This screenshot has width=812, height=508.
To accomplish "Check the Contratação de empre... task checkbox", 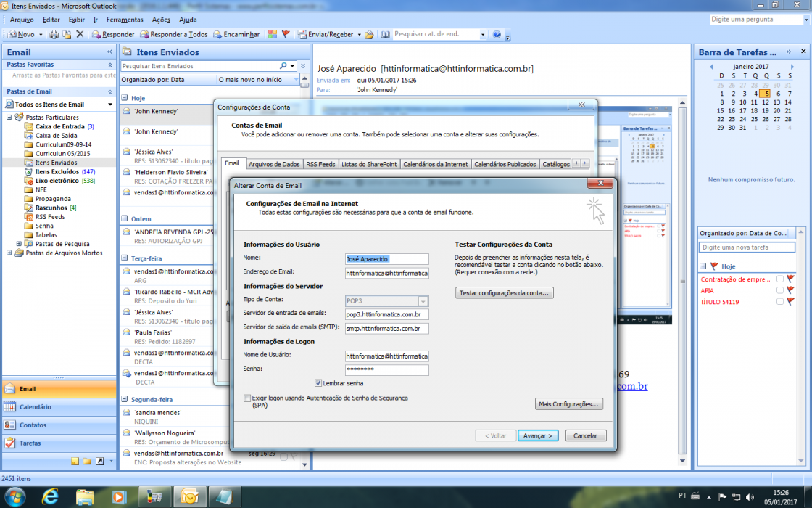I will [780, 279].
